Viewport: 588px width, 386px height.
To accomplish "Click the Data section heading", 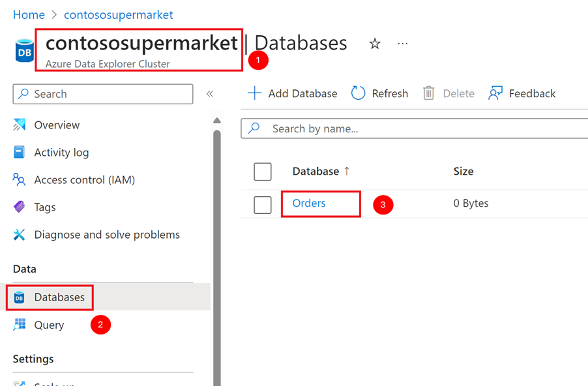I will [25, 269].
